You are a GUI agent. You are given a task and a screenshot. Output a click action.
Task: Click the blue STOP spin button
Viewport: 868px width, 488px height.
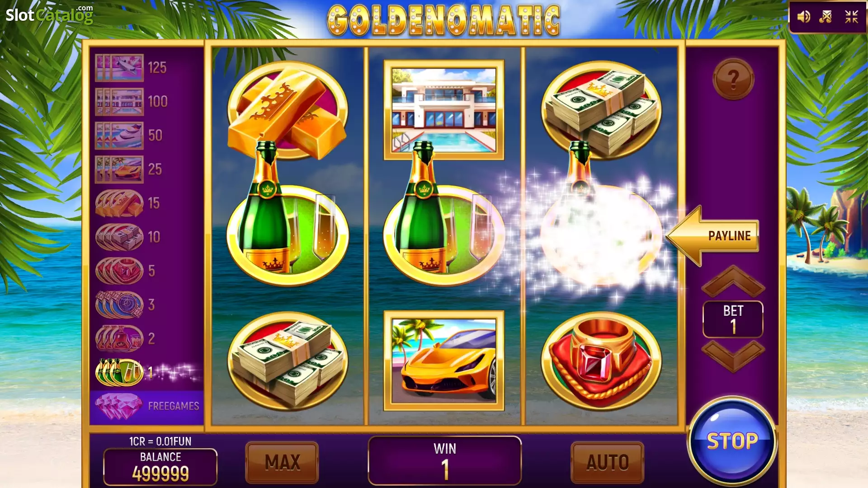click(732, 441)
